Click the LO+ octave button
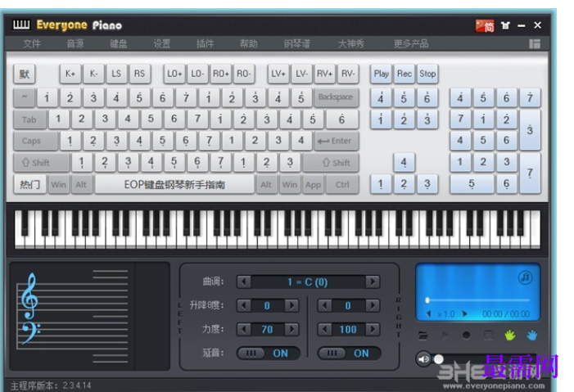The image size is (574, 392). [x=174, y=74]
